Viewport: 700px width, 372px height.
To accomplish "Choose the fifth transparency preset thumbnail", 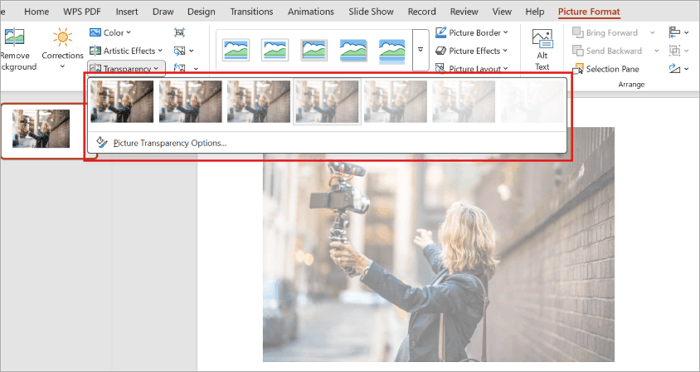I will [x=395, y=101].
